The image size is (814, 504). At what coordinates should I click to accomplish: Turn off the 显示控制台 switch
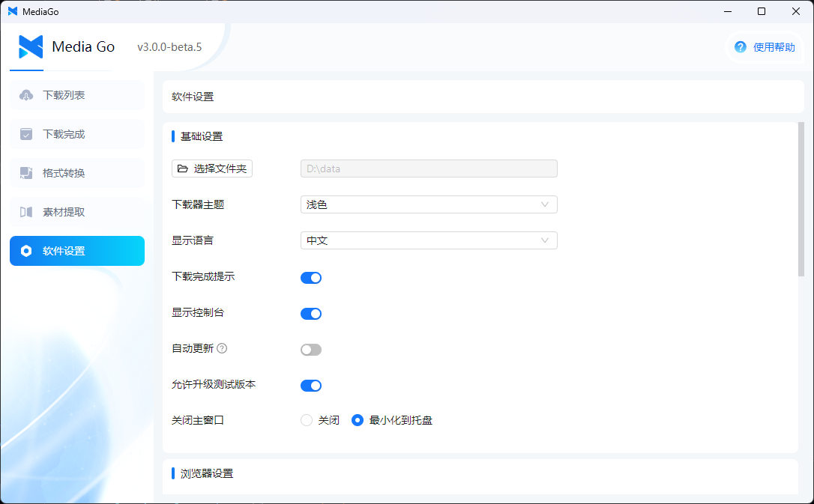pos(311,314)
